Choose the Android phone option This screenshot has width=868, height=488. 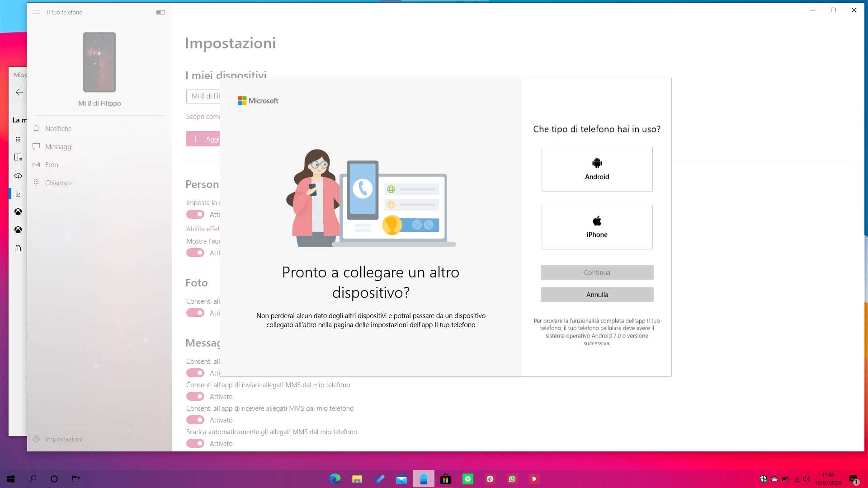pyautogui.click(x=597, y=169)
